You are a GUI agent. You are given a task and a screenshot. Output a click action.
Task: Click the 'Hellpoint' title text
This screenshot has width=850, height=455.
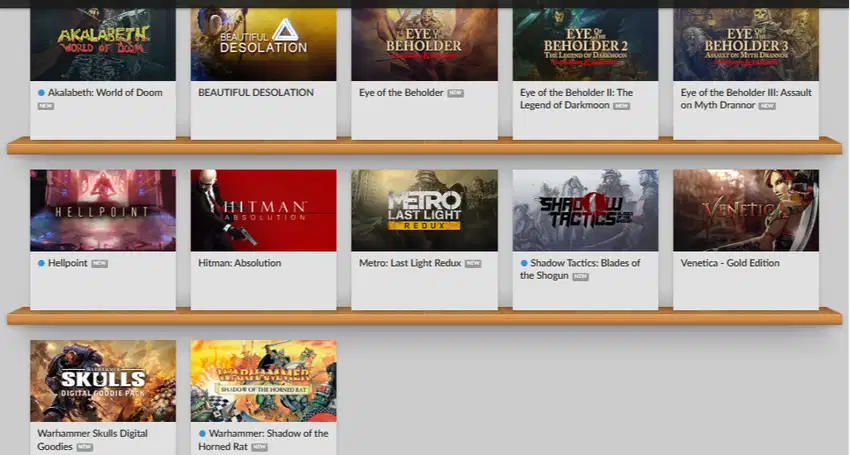68,263
